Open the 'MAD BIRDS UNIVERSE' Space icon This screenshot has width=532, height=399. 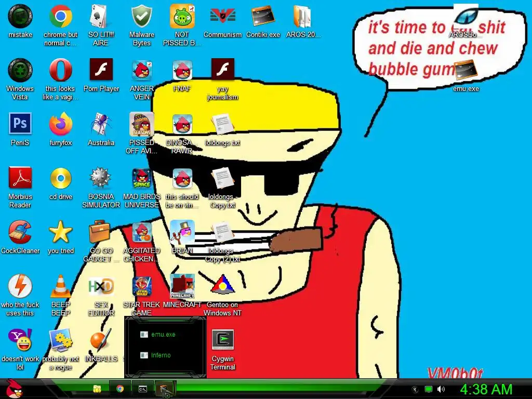[x=141, y=179]
